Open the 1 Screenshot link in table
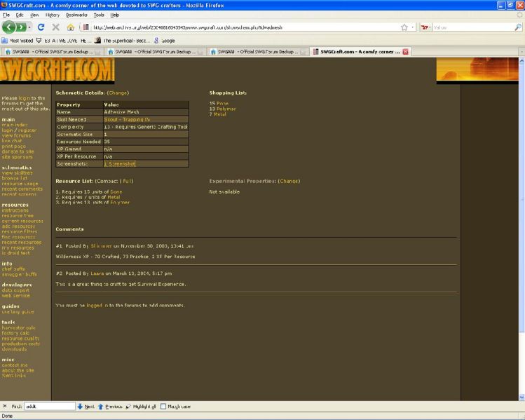Image resolution: width=525 pixels, height=420 pixels. pyautogui.click(x=120, y=163)
